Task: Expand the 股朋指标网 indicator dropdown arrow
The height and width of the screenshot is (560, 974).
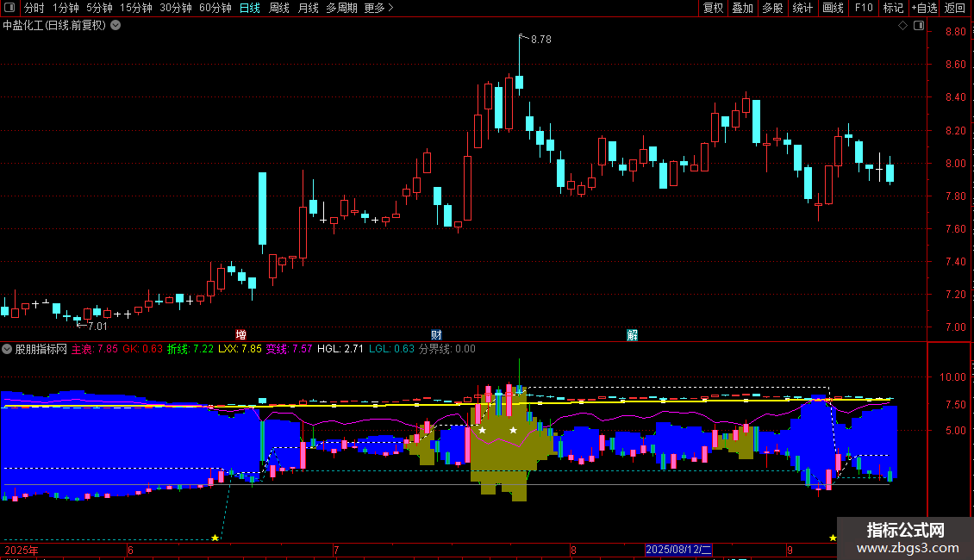Action: (x=7, y=349)
